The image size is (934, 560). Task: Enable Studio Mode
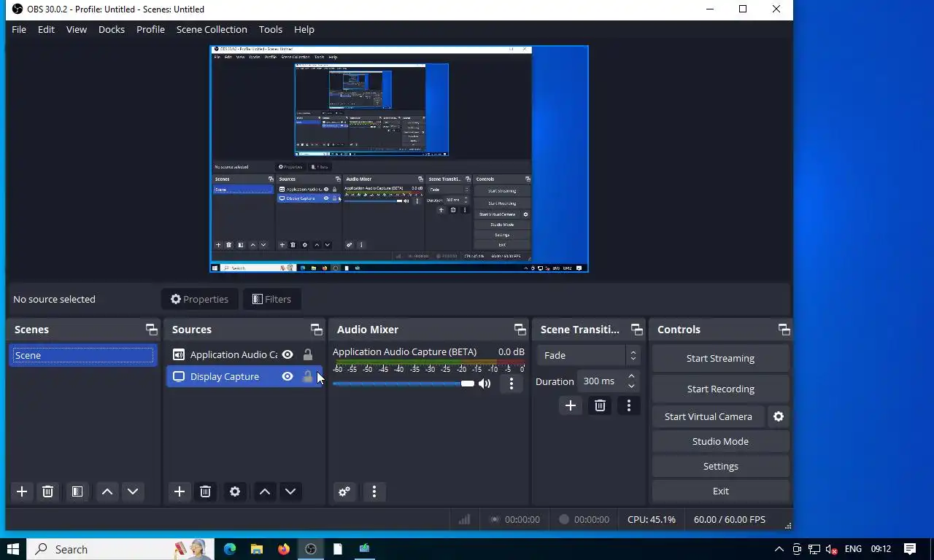(720, 441)
